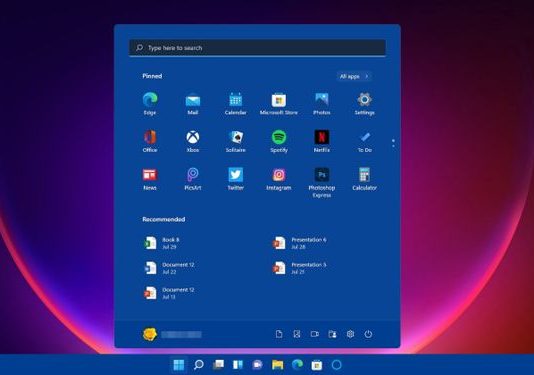Screen dimensions: 534x375
Task: Open the Edge pinned app
Action: pos(150,104)
